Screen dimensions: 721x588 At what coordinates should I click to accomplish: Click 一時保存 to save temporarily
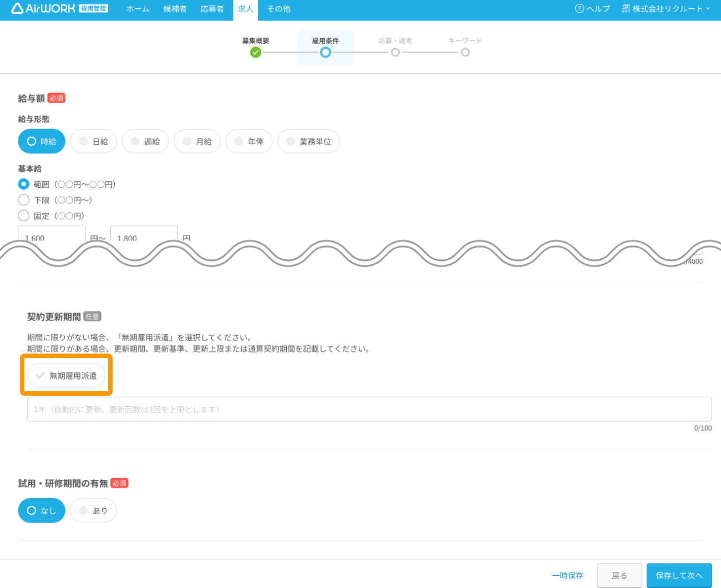(x=568, y=576)
